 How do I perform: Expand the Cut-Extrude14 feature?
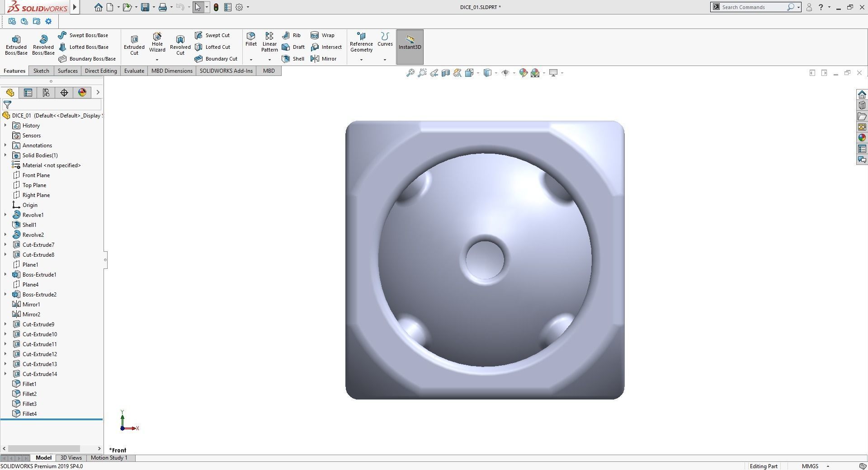[5, 374]
